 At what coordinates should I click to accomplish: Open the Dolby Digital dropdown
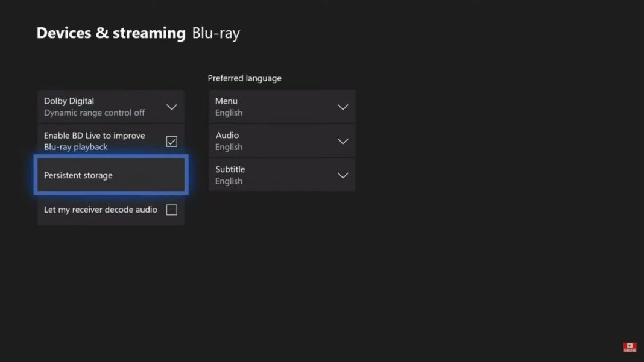point(111,107)
